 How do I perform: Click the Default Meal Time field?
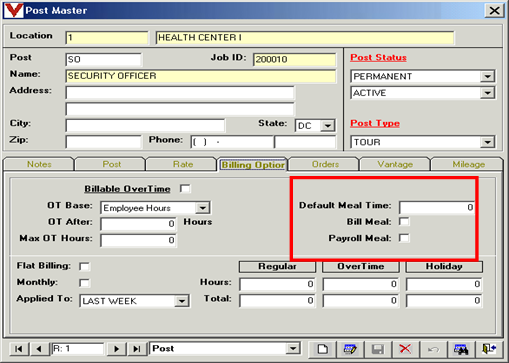coord(437,207)
